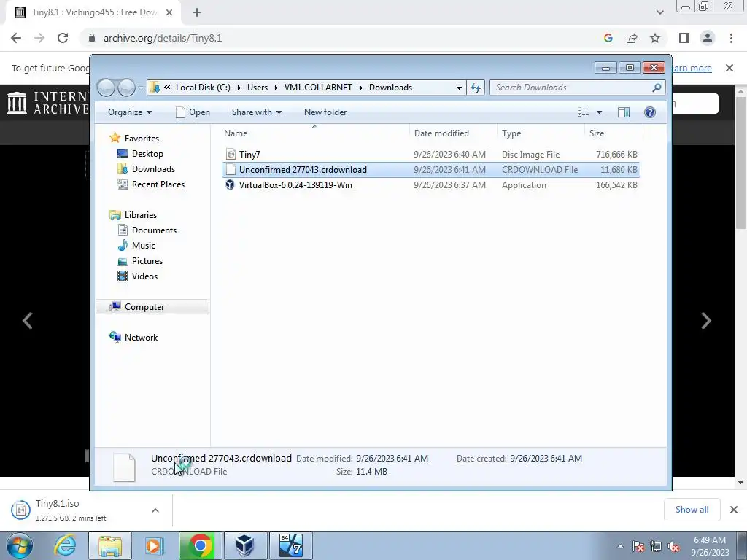Expand the address bar history dropdown
This screenshot has height=560, width=747.
459,87
